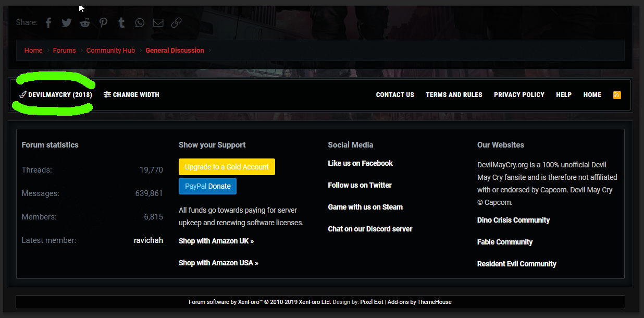Image resolution: width=644 pixels, height=318 pixels.
Task: Click the members count 6,815
Action: tap(154, 217)
